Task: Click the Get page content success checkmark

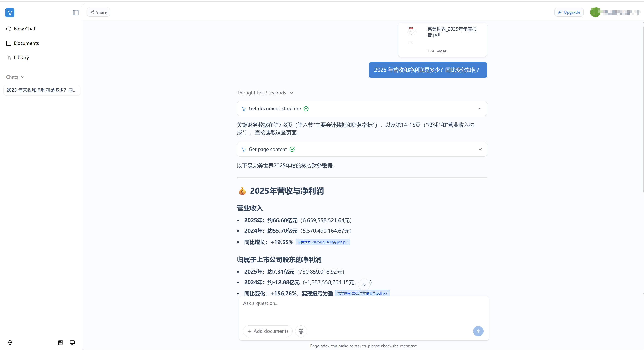Action: point(292,149)
